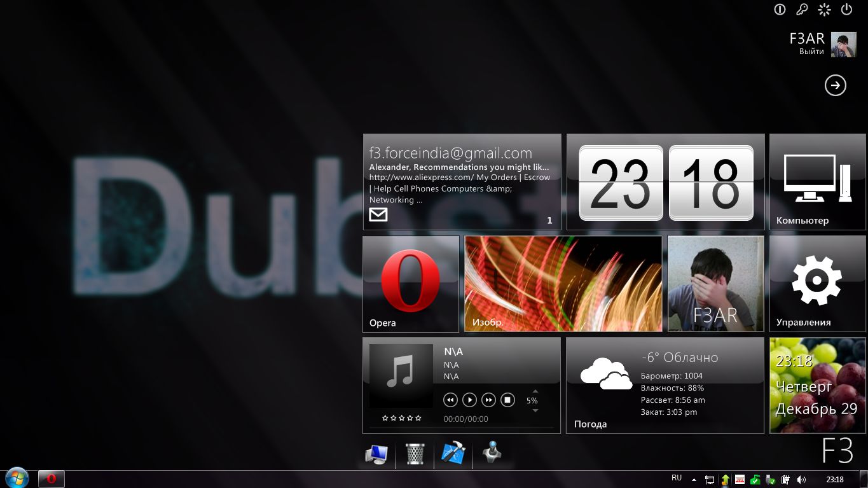Open the Изобр. pictures tile
868x488 pixels.
pos(563,284)
